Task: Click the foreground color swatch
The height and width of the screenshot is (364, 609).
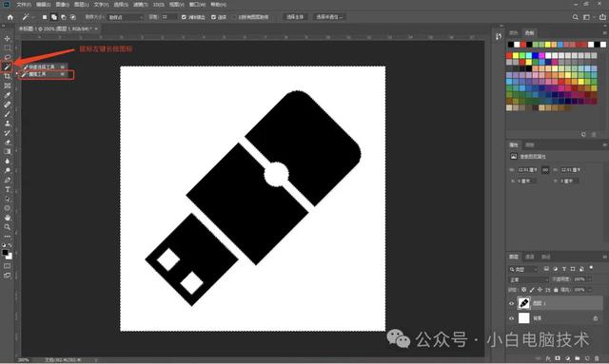Action: [5, 253]
